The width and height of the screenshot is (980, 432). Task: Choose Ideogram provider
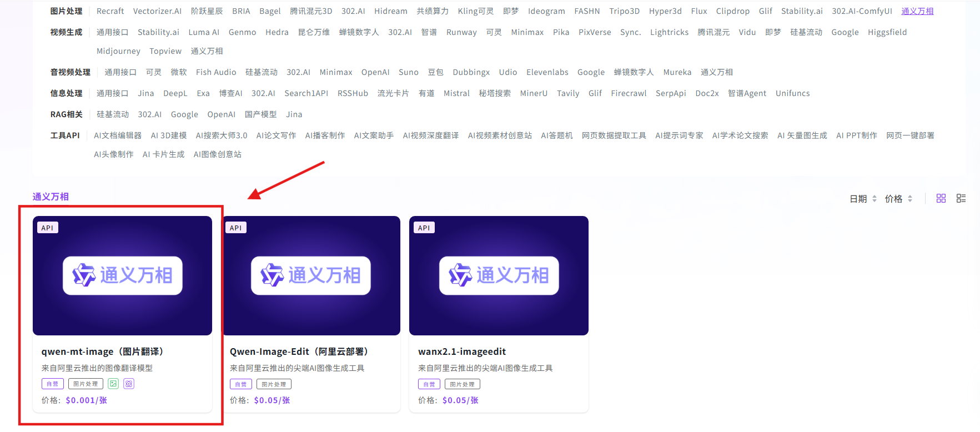[546, 11]
